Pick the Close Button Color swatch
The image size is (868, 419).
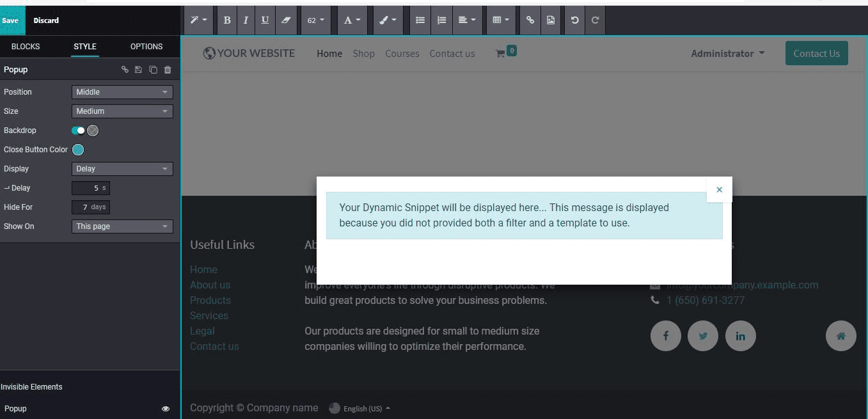point(78,150)
